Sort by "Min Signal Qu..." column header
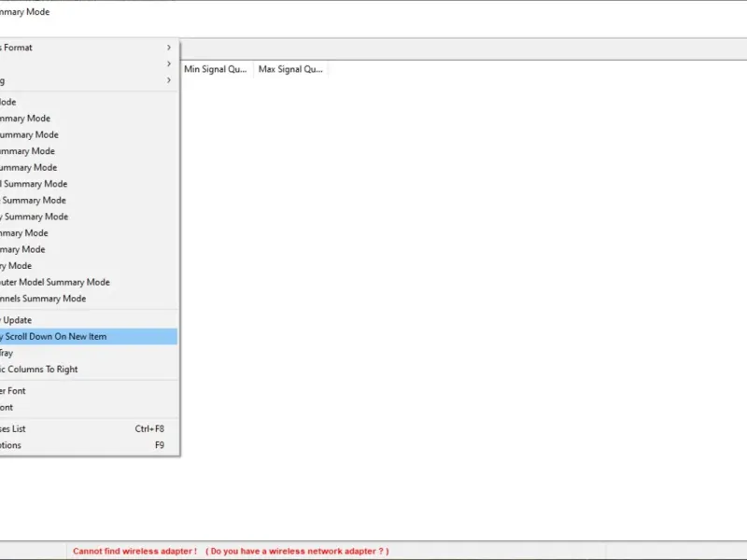This screenshot has height=560, width=747. (217, 69)
